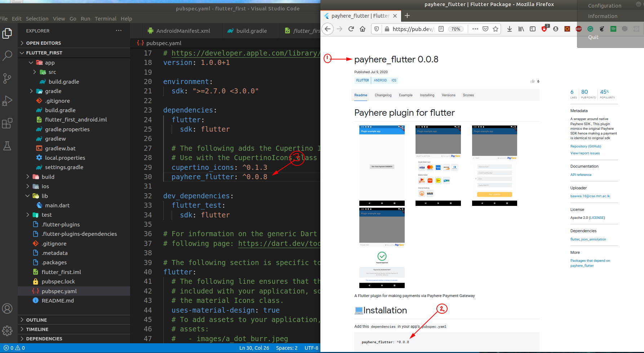The width and height of the screenshot is (644, 353).
Task: Click the first Payhere app screenshot thumbnail
Action: [382, 165]
